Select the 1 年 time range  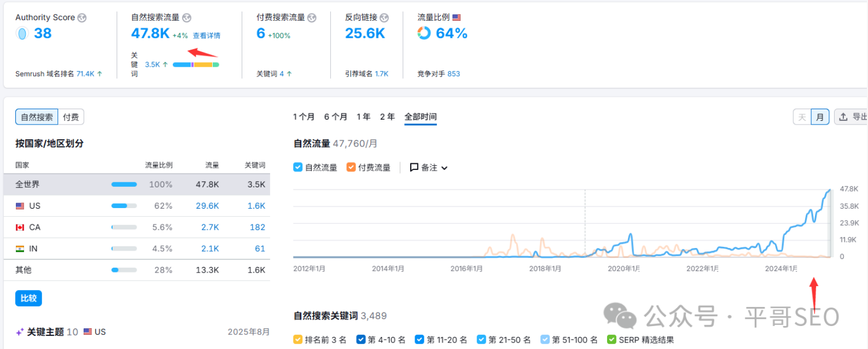tap(363, 116)
